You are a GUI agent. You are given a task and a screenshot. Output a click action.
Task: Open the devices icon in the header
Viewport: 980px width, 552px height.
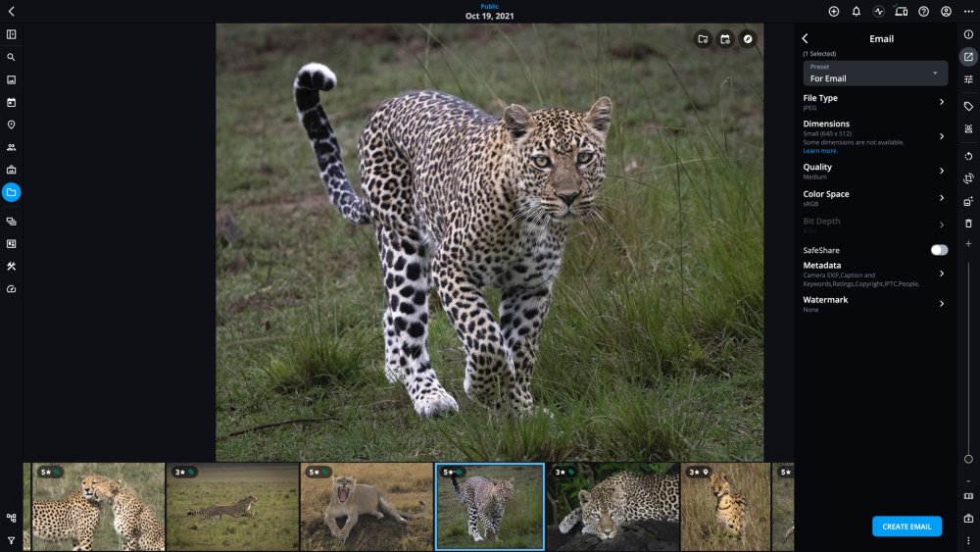[x=902, y=11]
